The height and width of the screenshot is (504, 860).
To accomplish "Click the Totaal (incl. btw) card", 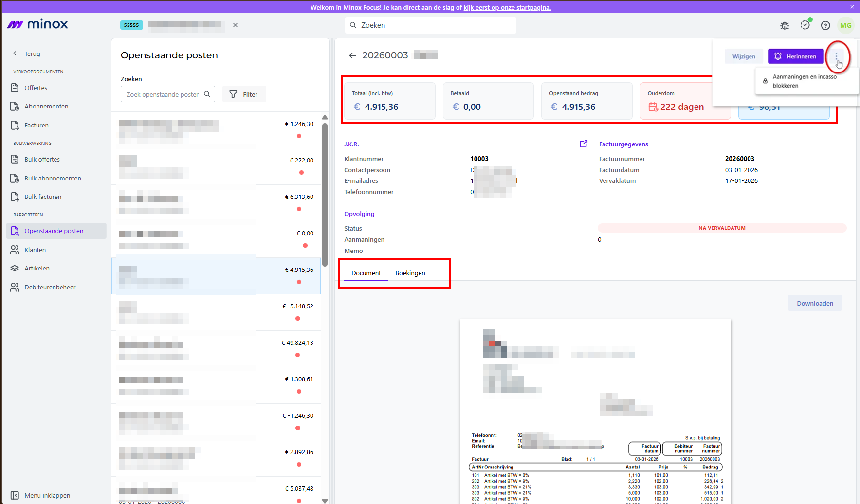I will pyautogui.click(x=390, y=101).
